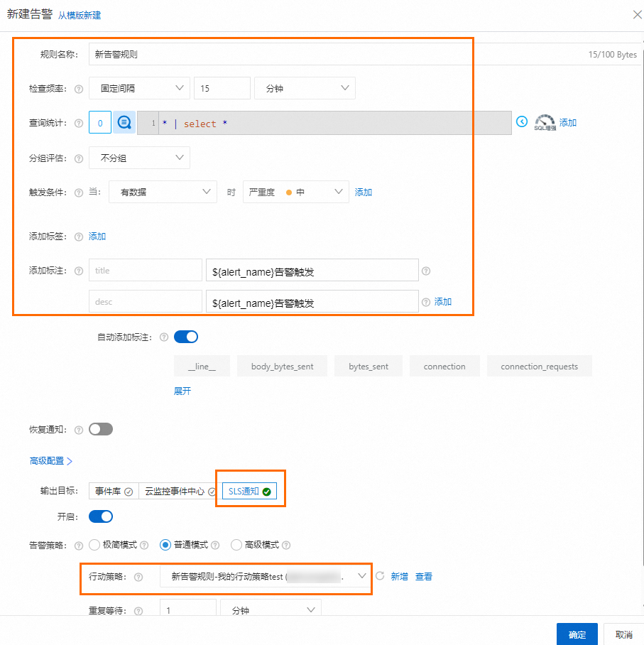
Task: Open the 分钟 check frequency unit dropdown
Action: (x=305, y=88)
